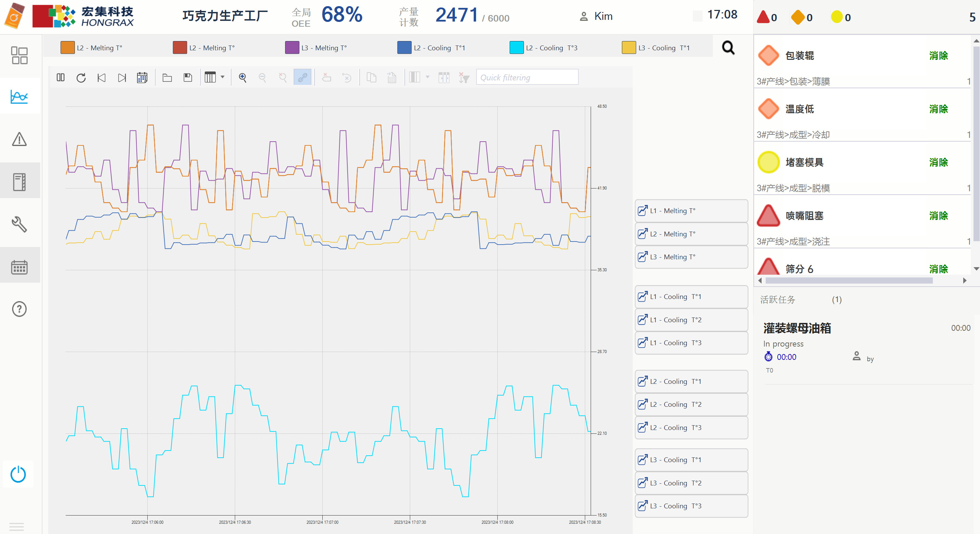Toggle the L2 - Melting T° series button

point(691,234)
